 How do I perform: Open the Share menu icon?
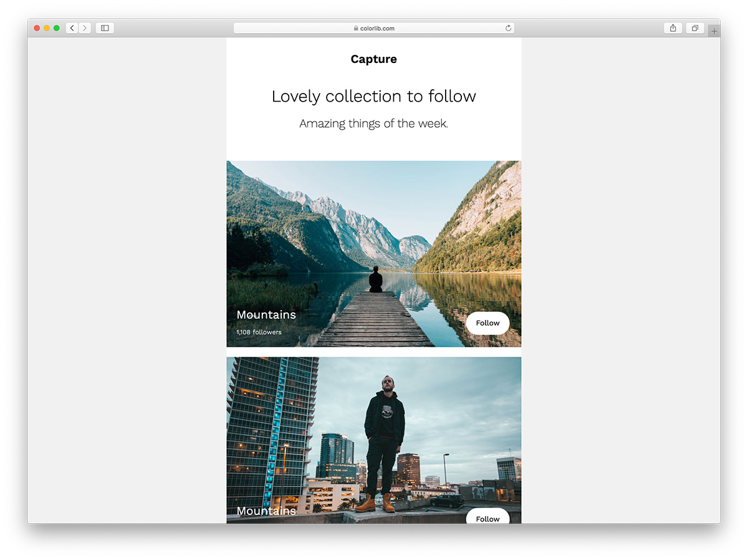(673, 28)
